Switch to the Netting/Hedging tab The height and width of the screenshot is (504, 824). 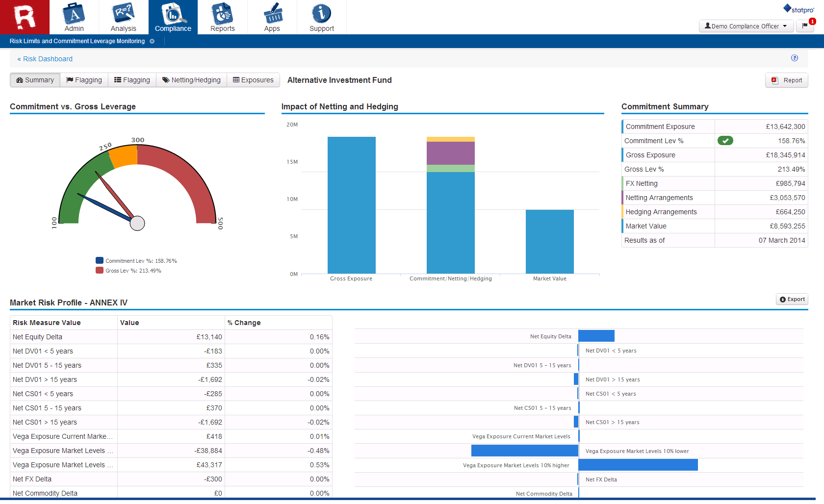[x=191, y=80]
